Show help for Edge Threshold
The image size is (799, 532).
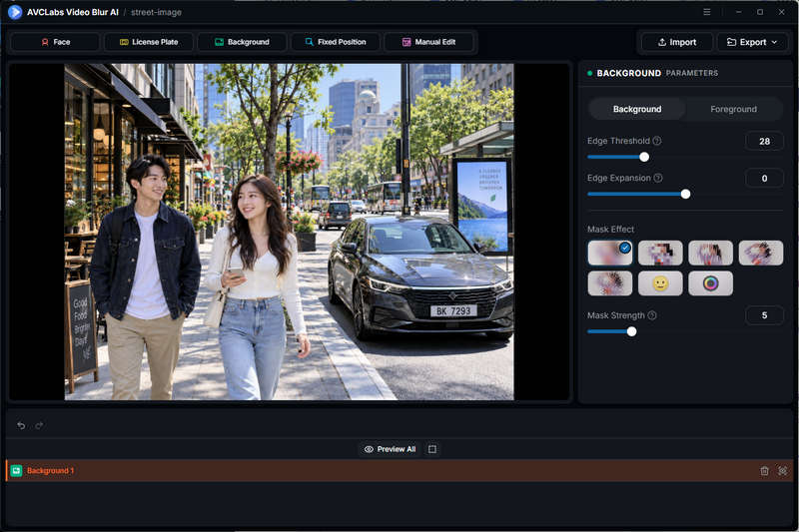point(657,141)
